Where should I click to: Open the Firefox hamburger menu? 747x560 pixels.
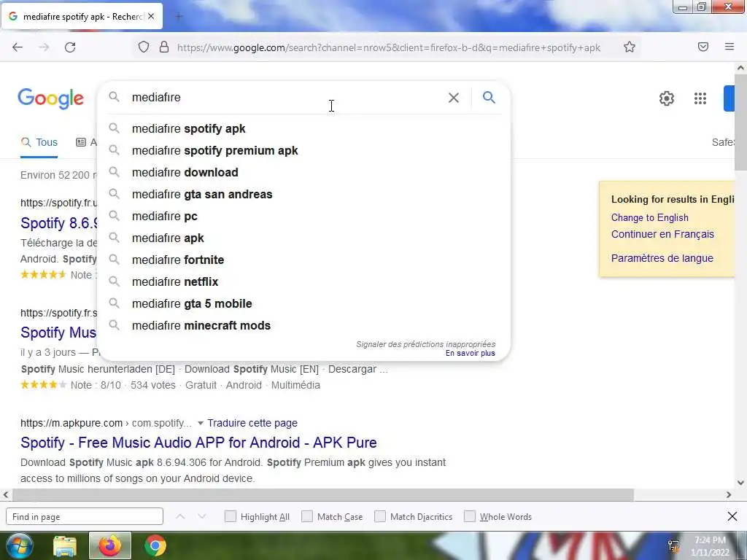tap(729, 47)
